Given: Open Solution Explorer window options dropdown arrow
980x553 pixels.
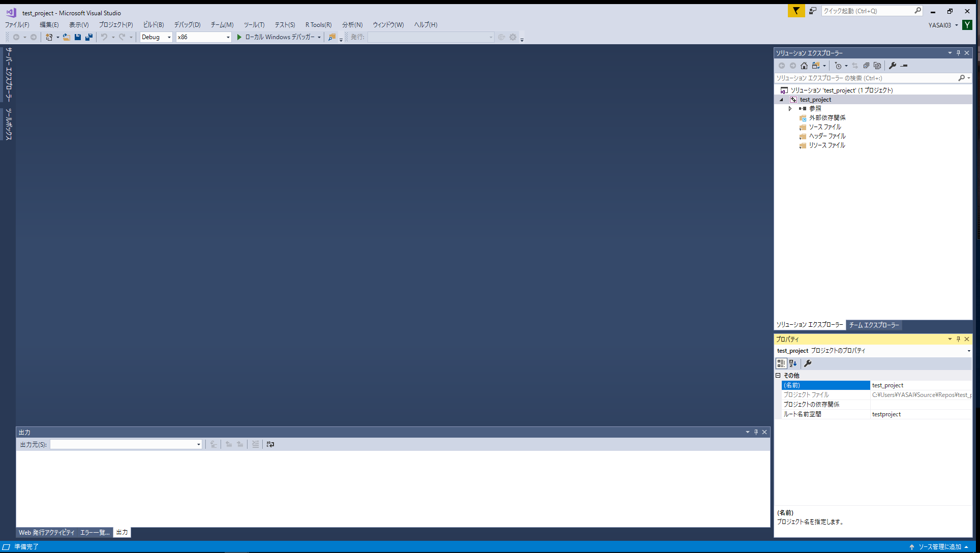Looking at the screenshot, I should point(950,53).
